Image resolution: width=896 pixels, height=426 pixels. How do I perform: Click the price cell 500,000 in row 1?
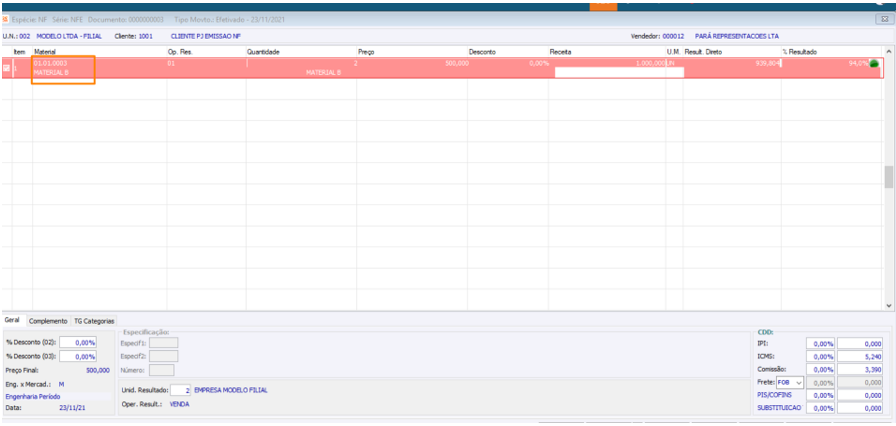pyautogui.click(x=457, y=63)
